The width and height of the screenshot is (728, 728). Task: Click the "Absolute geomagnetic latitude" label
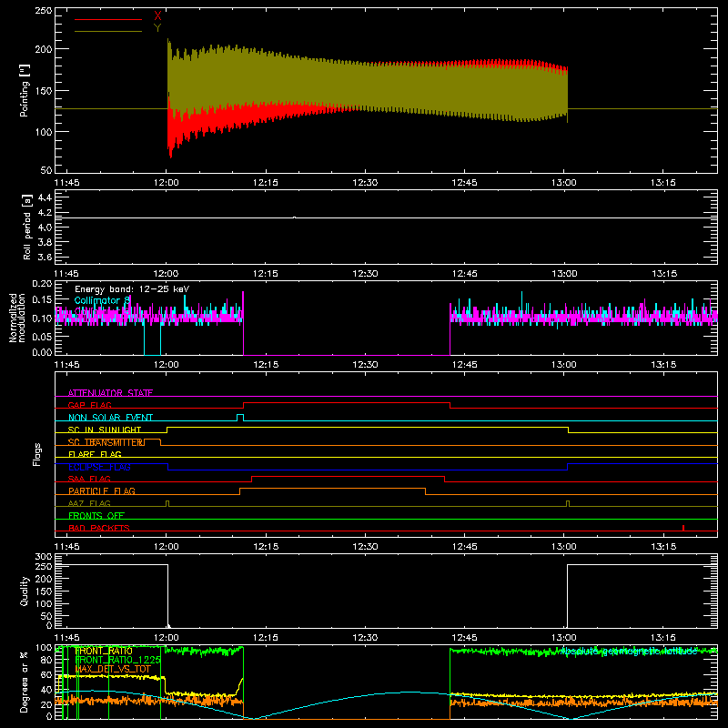630,651
